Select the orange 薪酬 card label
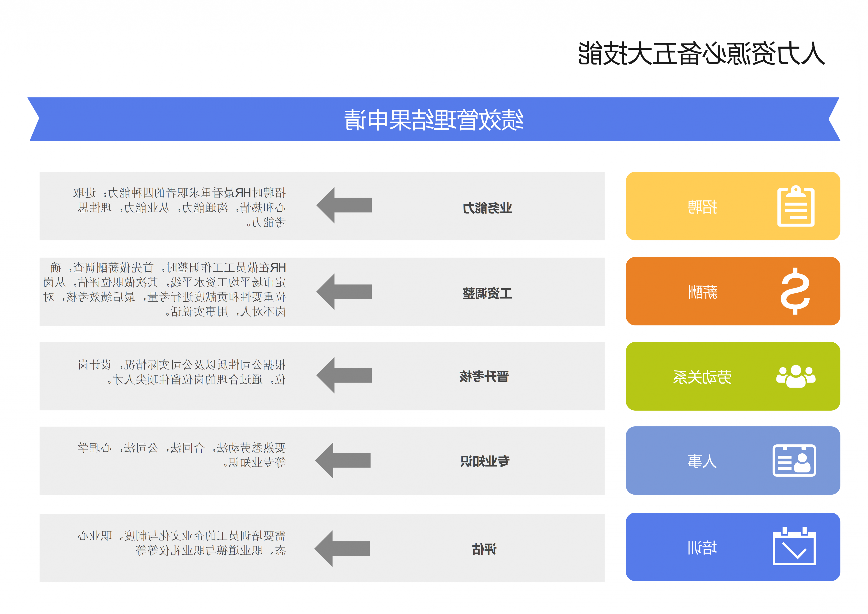 pos(703,292)
